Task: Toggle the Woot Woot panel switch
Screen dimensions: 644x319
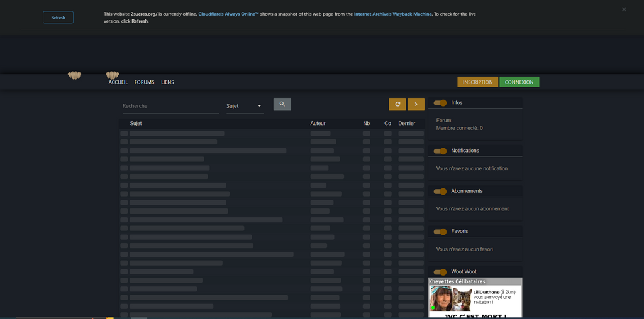Action: (440, 272)
